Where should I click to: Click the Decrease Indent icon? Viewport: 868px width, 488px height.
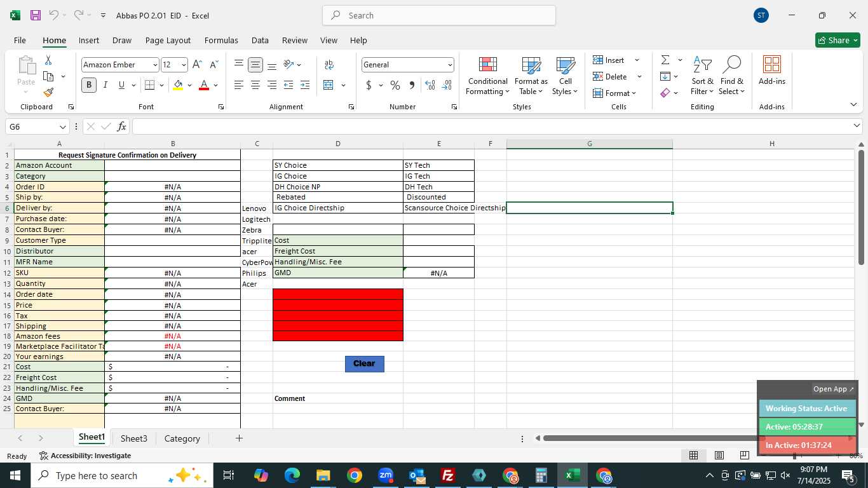pyautogui.click(x=288, y=85)
